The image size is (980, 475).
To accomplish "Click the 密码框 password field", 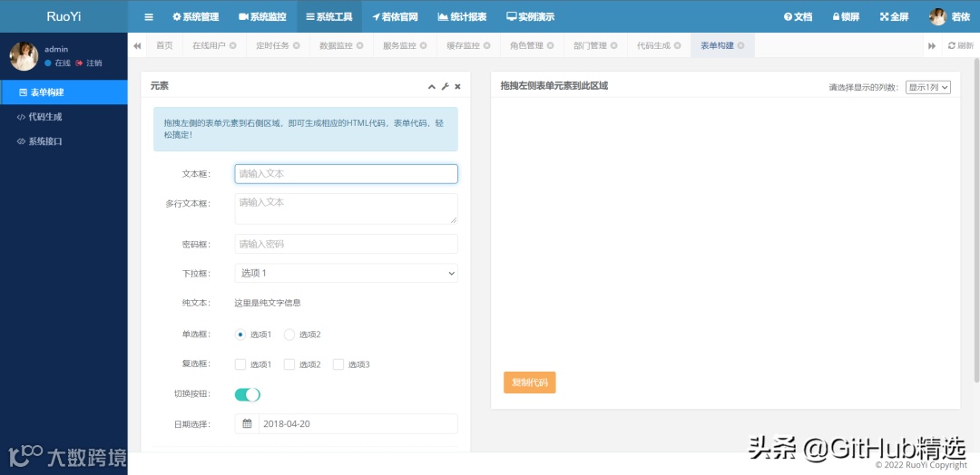I will click(x=347, y=244).
